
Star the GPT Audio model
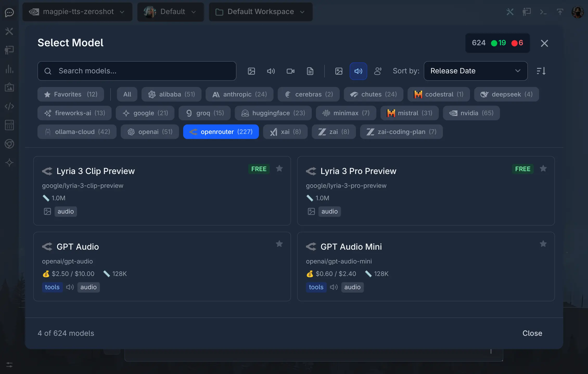coord(279,244)
